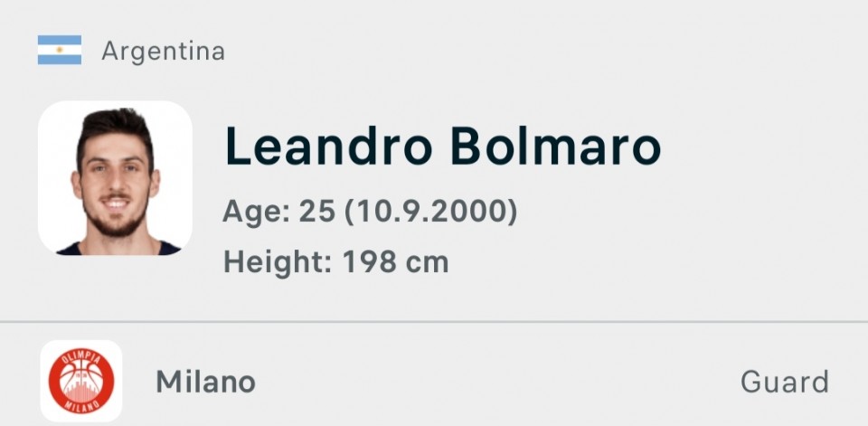Viewport: 868px width, 426px height.
Task: Click the player's beard in the headshot
Action: coord(116,223)
